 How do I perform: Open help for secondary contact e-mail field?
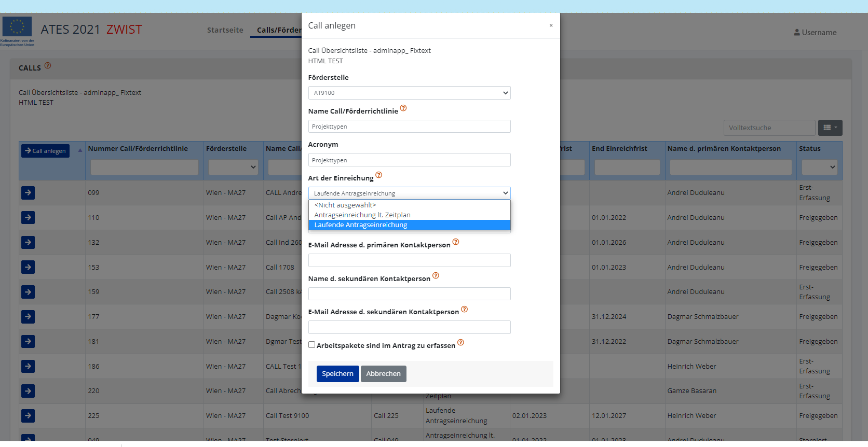coord(465,310)
